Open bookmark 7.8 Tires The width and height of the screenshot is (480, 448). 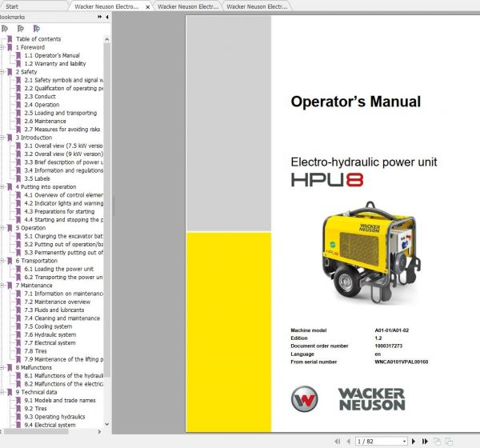click(x=35, y=351)
